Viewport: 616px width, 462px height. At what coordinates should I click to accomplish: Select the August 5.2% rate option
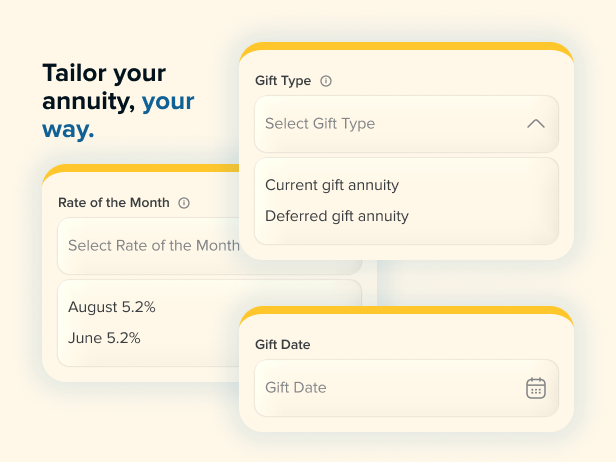(112, 307)
